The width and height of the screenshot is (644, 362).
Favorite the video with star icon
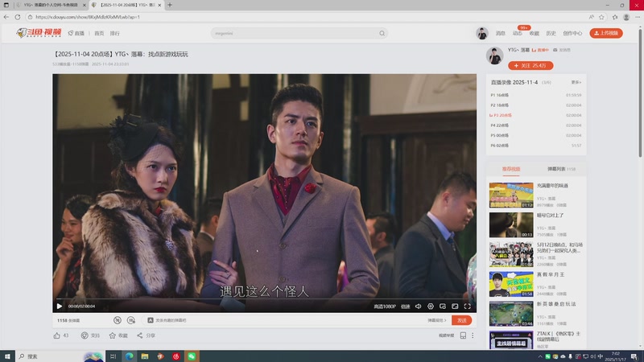(x=113, y=335)
